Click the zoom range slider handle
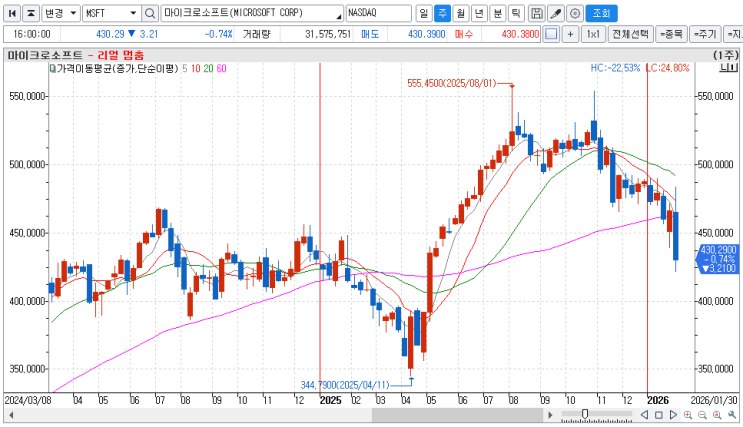Screen dimensions: 743x427 click(x=585, y=415)
